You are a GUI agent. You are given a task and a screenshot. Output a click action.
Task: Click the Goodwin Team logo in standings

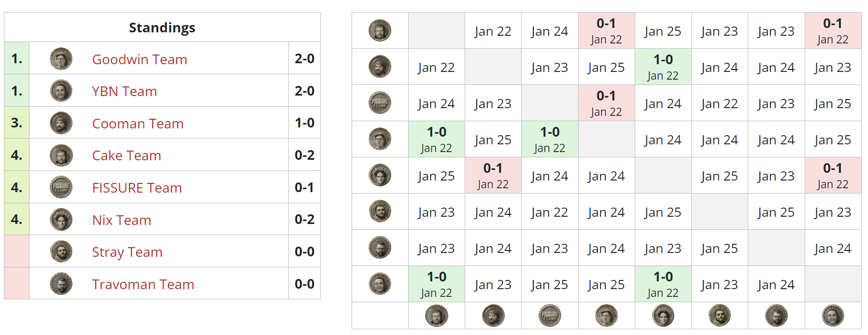[61, 59]
